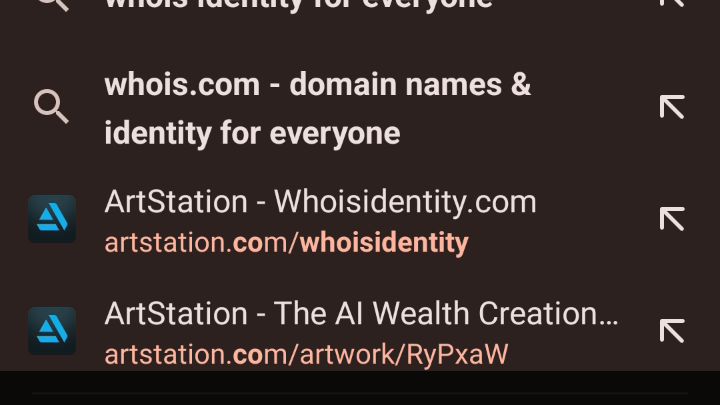Click the ArtStation logo beside AI Wealth Creation

click(x=52, y=331)
